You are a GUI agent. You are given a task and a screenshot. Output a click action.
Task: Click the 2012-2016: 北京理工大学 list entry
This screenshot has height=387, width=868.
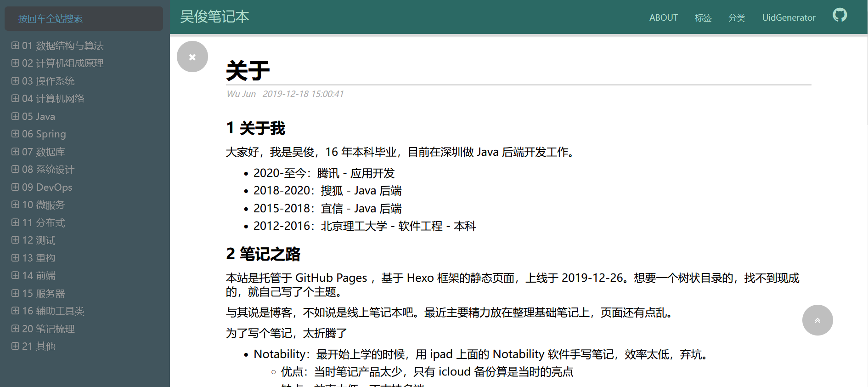click(365, 226)
